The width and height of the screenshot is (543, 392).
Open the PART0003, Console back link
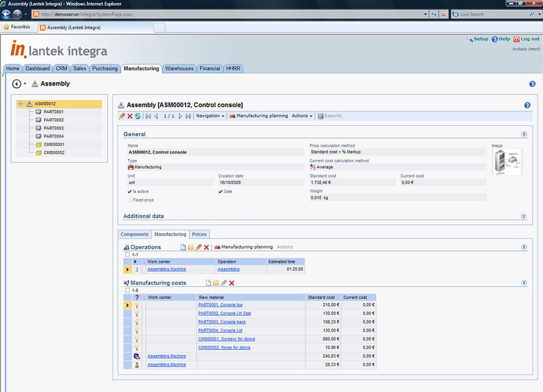222,322
